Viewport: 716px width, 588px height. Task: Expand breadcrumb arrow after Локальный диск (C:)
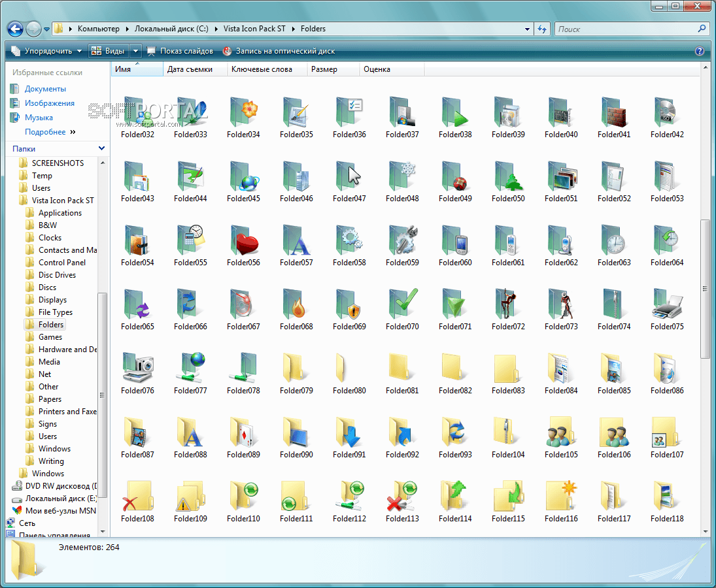[x=216, y=29]
